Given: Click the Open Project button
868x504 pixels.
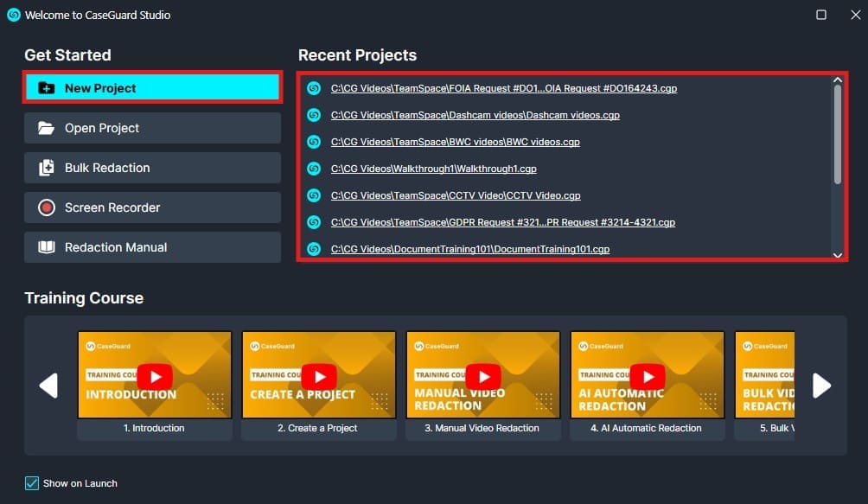Looking at the screenshot, I should pyautogui.click(x=152, y=127).
